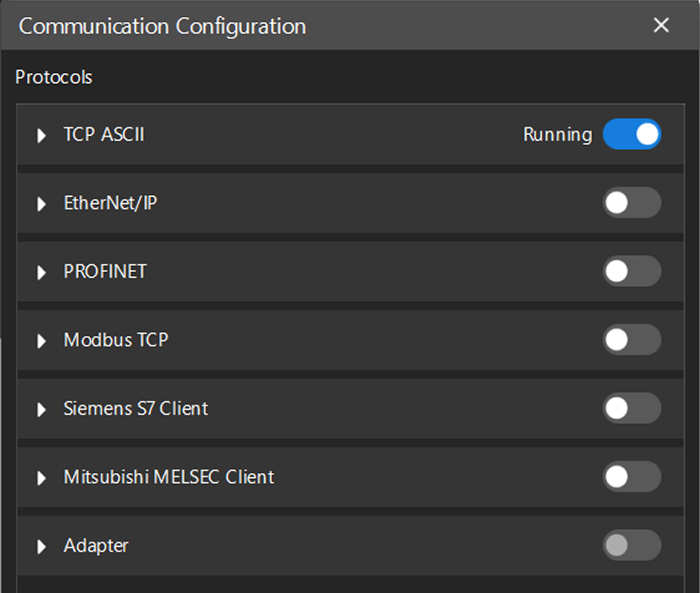The width and height of the screenshot is (700, 593).
Task: Close the Communication Configuration dialog
Action: pos(661,26)
